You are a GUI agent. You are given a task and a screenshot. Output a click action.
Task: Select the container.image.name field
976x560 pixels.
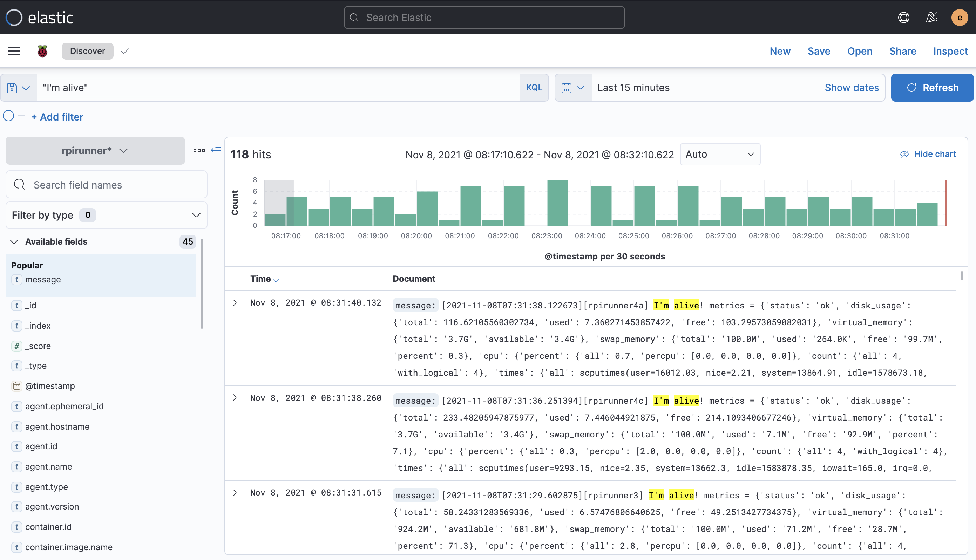[69, 547]
